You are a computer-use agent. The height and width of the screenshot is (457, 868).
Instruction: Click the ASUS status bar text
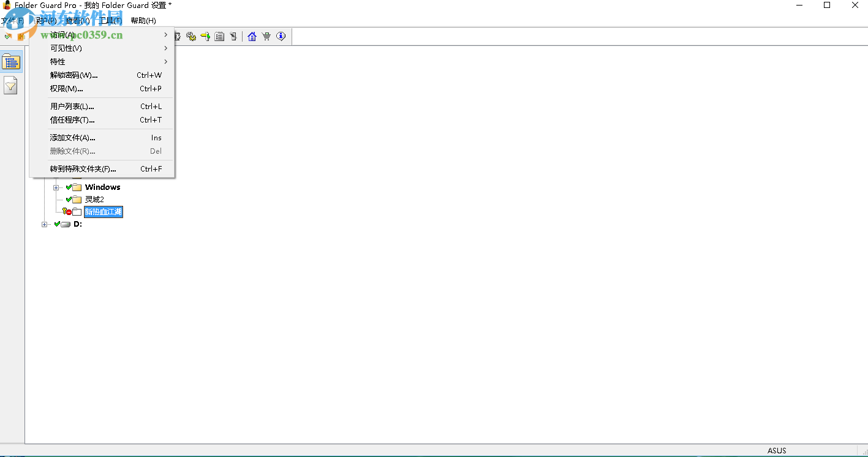point(777,451)
